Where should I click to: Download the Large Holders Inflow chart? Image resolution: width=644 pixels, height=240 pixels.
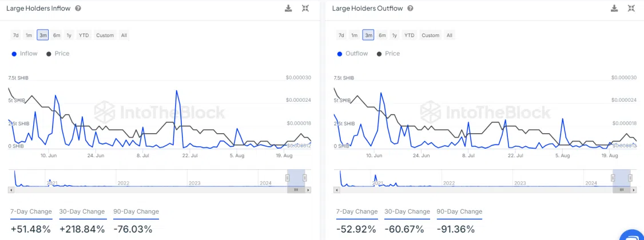288,8
